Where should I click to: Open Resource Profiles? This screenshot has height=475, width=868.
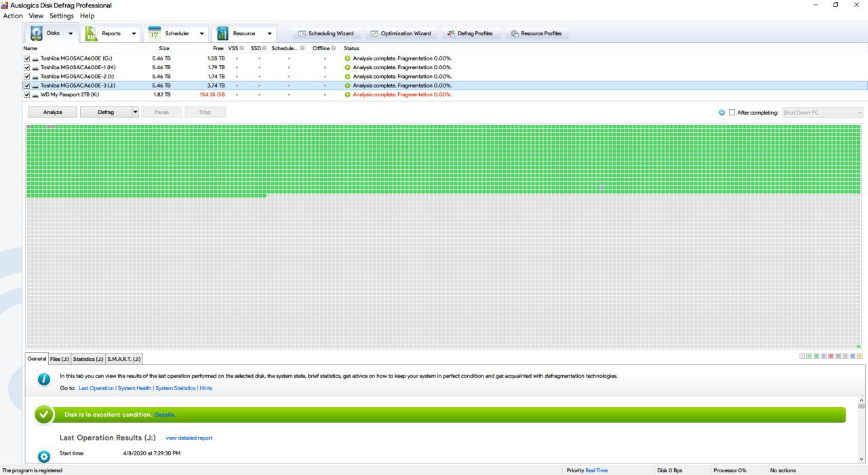pyautogui.click(x=536, y=33)
